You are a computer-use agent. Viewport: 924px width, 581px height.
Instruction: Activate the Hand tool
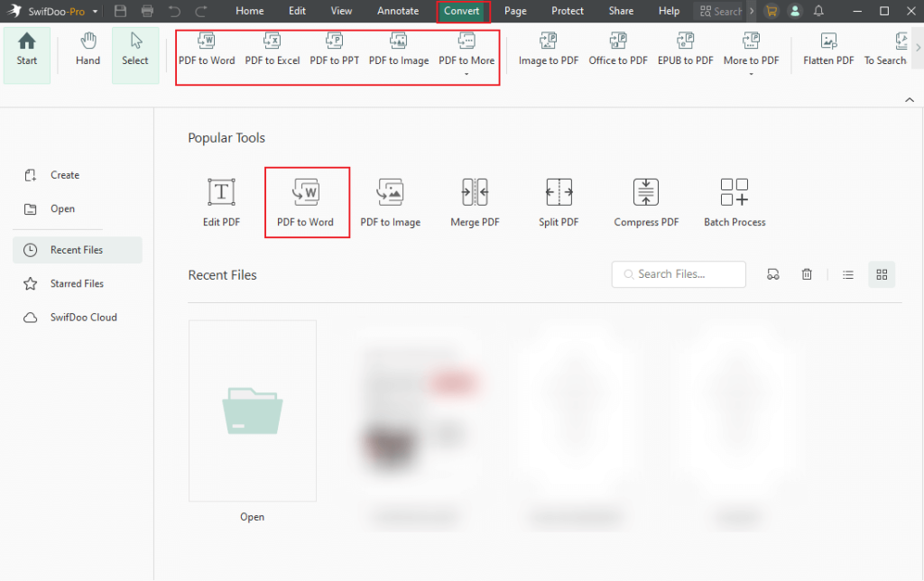coord(87,50)
